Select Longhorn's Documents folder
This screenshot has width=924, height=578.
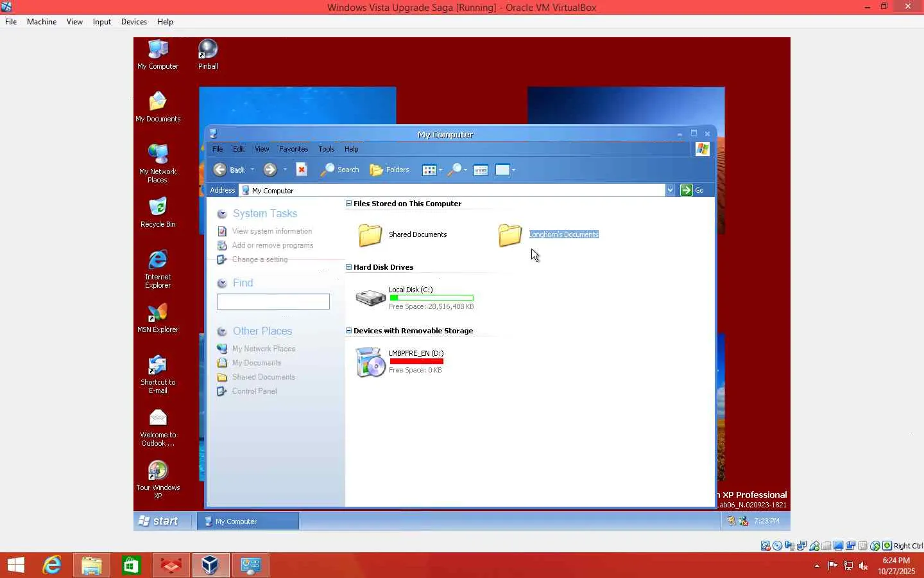point(548,235)
